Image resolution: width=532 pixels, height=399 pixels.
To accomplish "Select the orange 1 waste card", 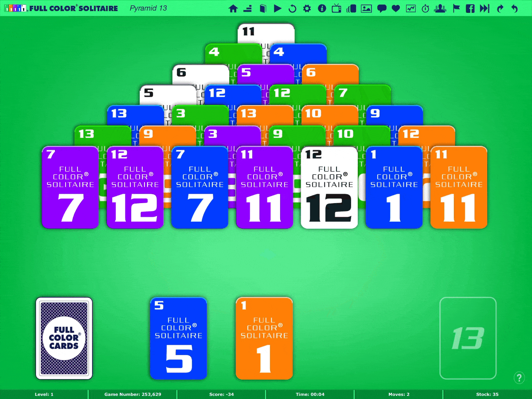I will coord(264,338).
